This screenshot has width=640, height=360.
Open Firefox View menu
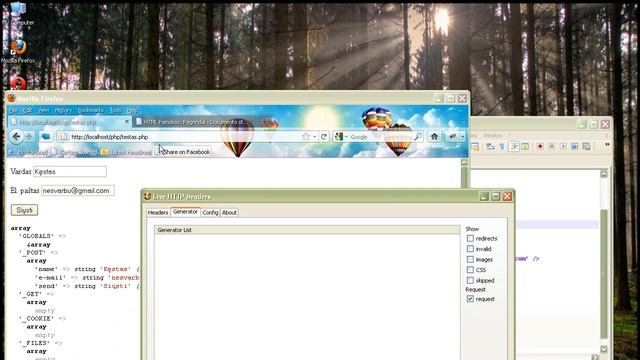pos(43,110)
